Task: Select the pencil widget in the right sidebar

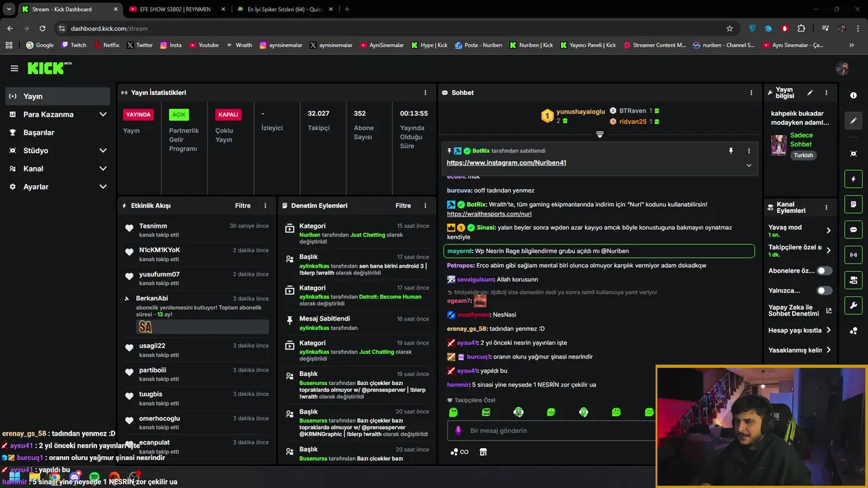Action: click(853, 121)
